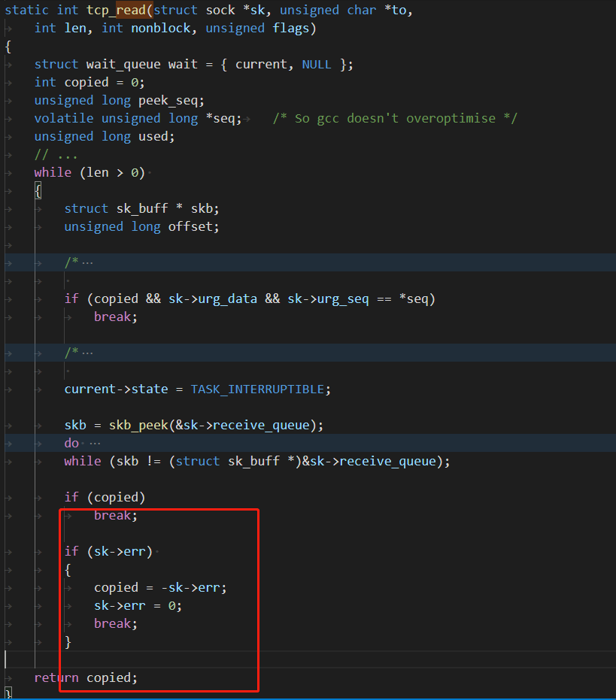Click the 'volatile unsigned long *seq;' declaration
The image size is (616, 700).
(138, 118)
